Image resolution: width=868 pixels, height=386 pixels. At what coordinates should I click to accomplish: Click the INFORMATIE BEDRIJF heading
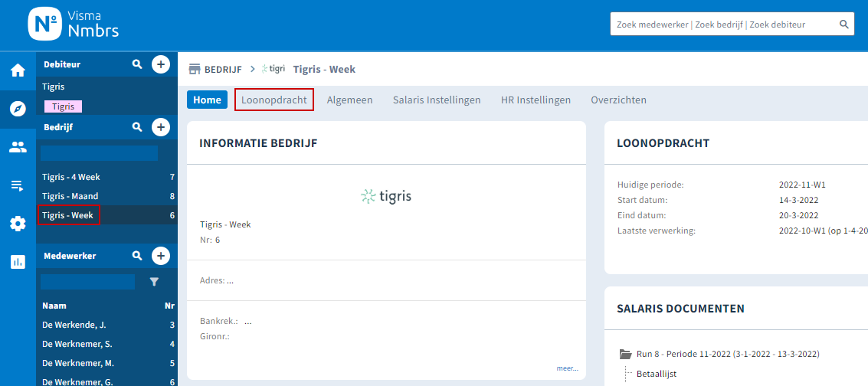coord(258,143)
